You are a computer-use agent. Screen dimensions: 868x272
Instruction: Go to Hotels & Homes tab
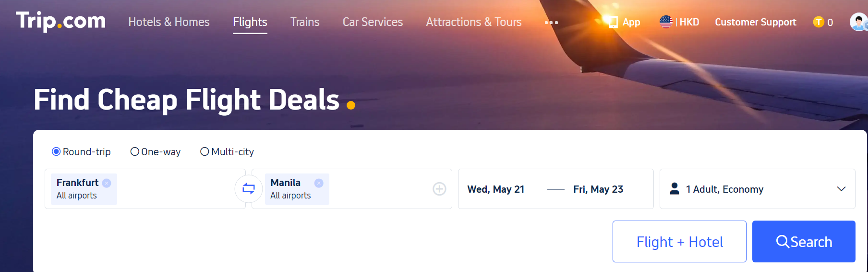pyautogui.click(x=169, y=22)
